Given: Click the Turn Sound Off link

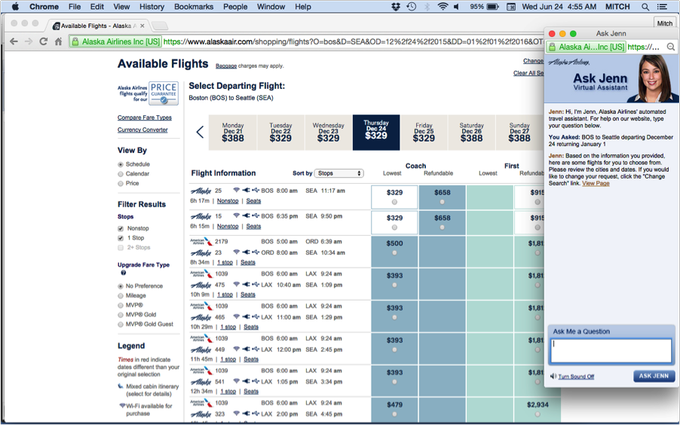Looking at the screenshot, I should pos(576,376).
